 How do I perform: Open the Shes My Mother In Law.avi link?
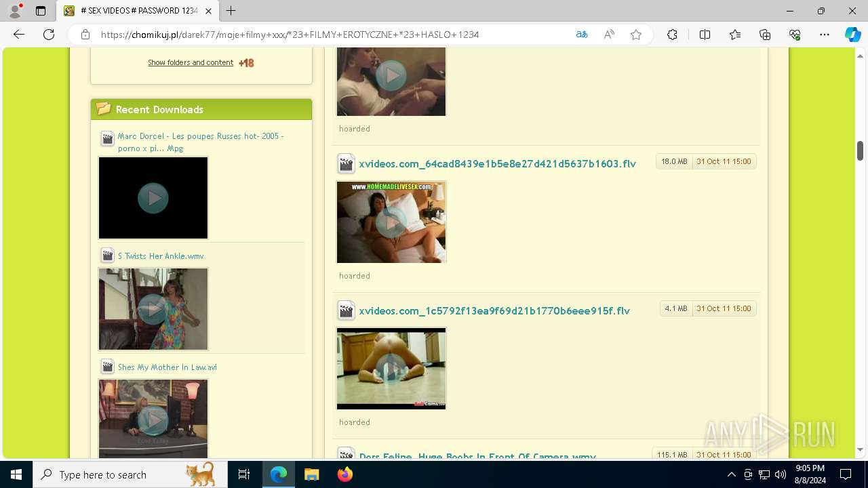pyautogui.click(x=167, y=367)
